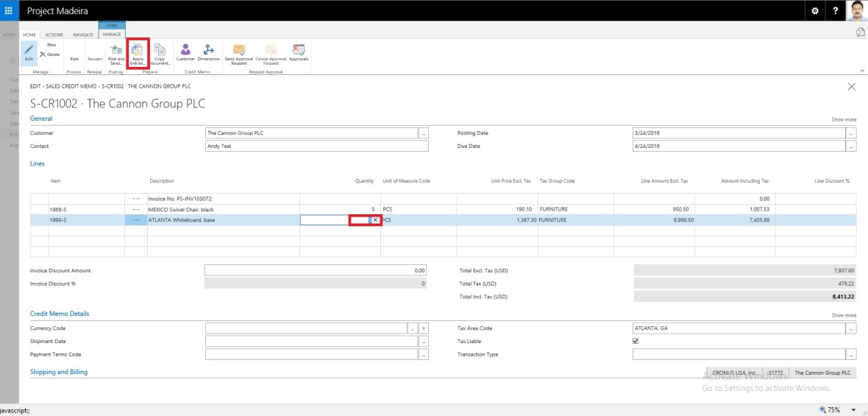Open Customer field lookup button
Viewport: 868px width, 416px height.
point(424,133)
